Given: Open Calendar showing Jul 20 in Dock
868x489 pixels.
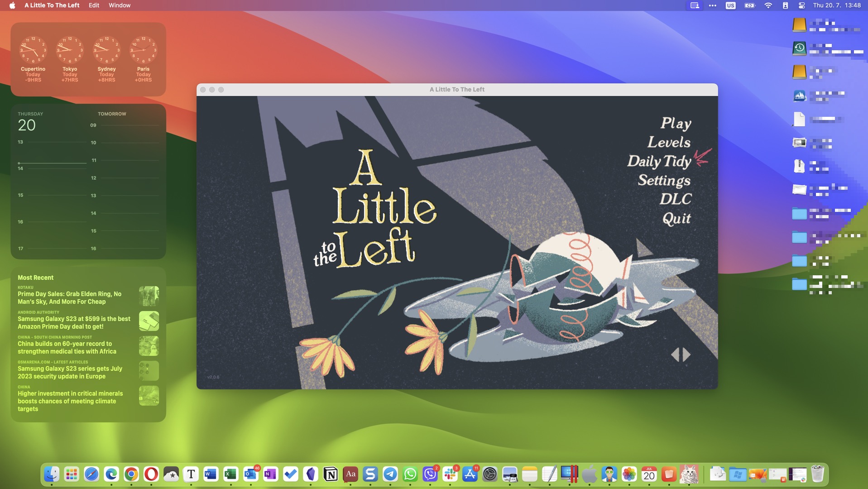Looking at the screenshot, I should (649, 474).
